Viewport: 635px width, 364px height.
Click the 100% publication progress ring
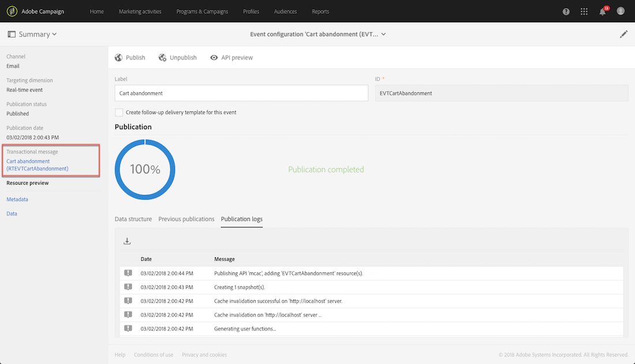click(x=145, y=169)
